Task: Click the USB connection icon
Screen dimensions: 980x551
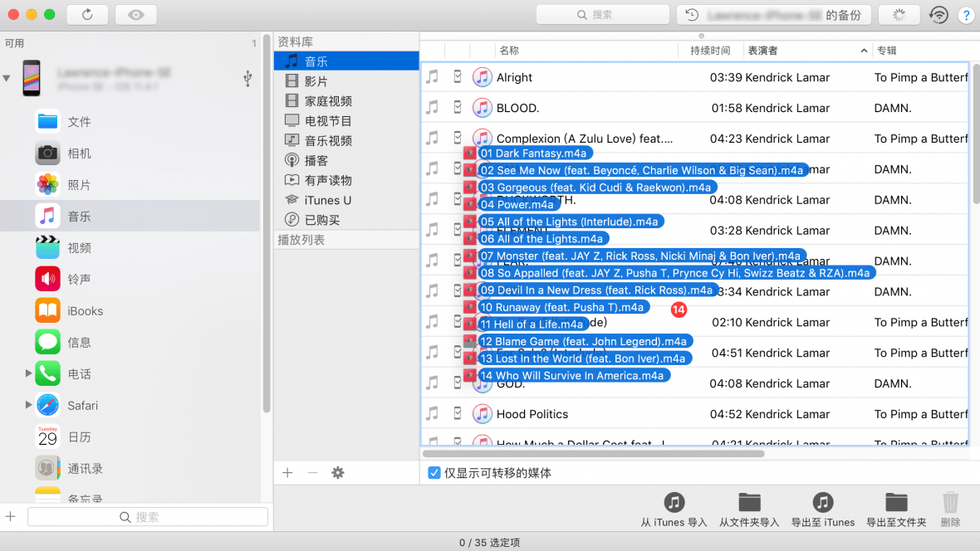Action: coord(247,78)
